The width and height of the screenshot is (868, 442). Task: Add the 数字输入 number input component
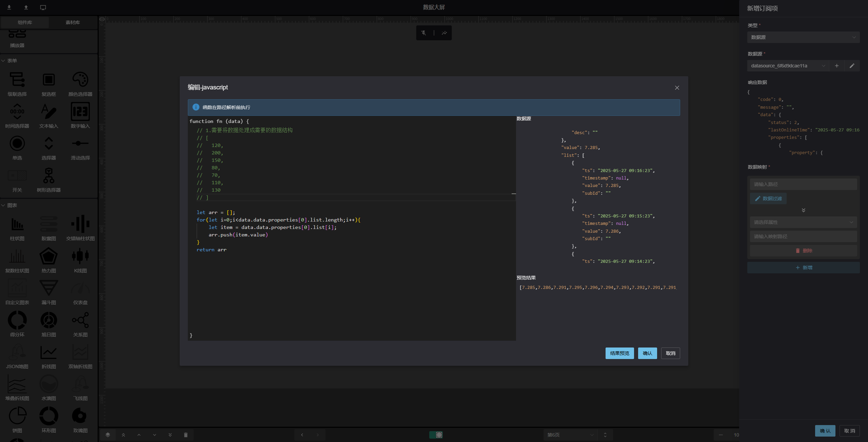coord(80,111)
